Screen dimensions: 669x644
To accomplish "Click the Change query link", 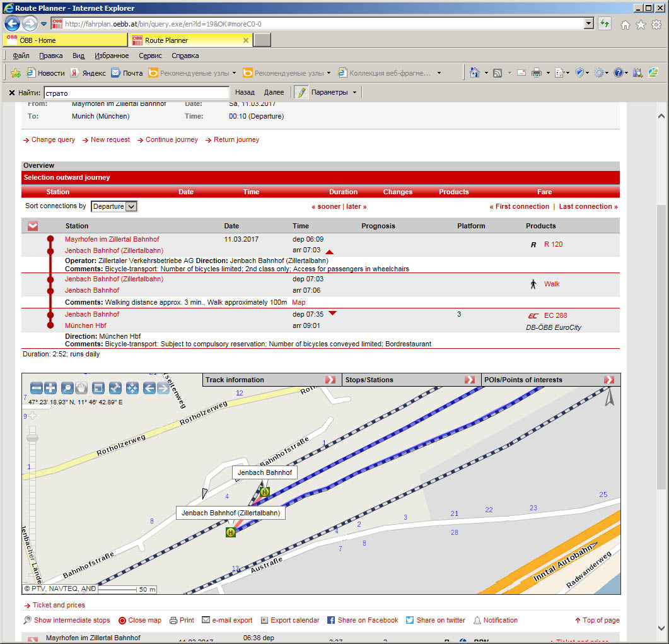I will pos(53,139).
